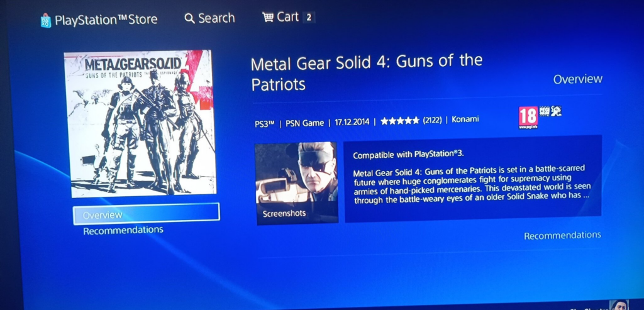The width and height of the screenshot is (644, 310).
Task: Click the Konami publisher name
Action: point(465,119)
